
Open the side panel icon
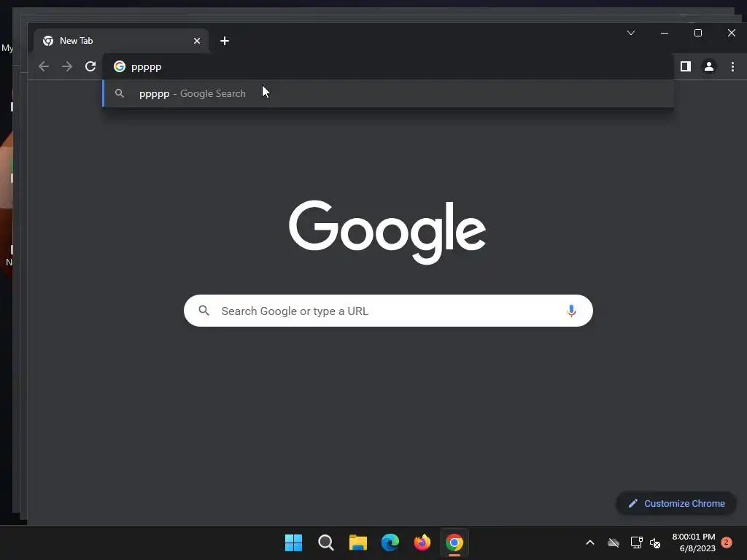coord(686,66)
